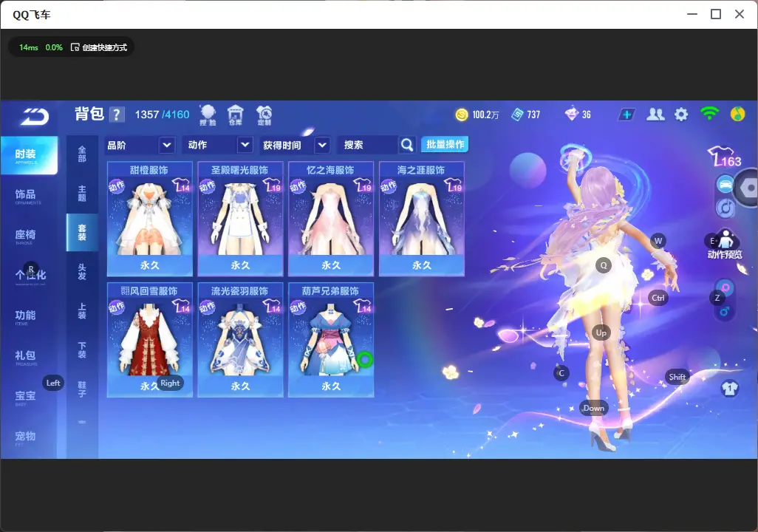Switch to the car view icon

click(725, 185)
